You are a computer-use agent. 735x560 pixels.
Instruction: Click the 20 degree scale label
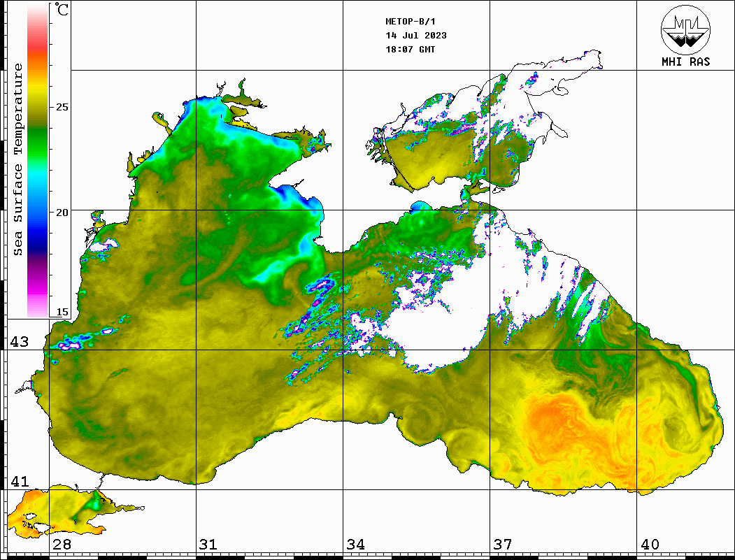62,213
